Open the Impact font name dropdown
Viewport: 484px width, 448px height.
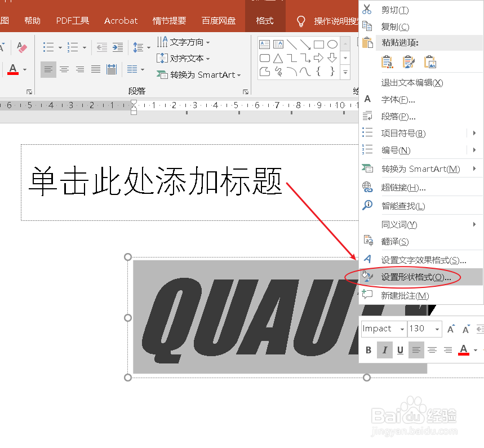(x=402, y=329)
